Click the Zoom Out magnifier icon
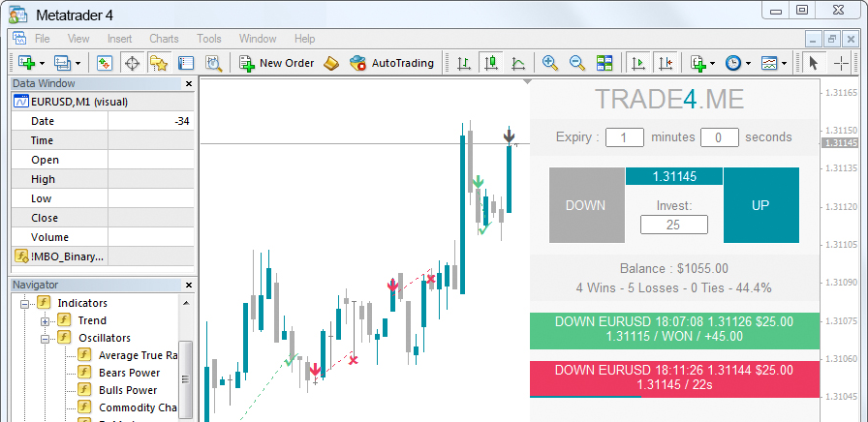The image size is (868, 422). [577, 63]
